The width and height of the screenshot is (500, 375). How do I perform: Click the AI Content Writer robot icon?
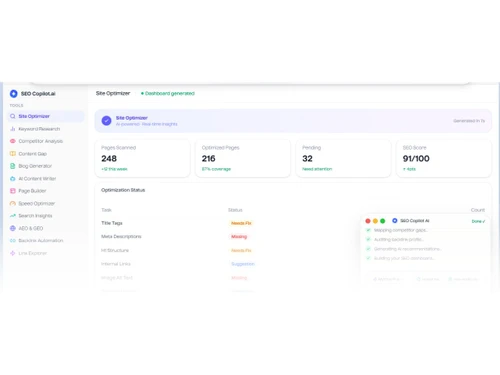click(13, 179)
